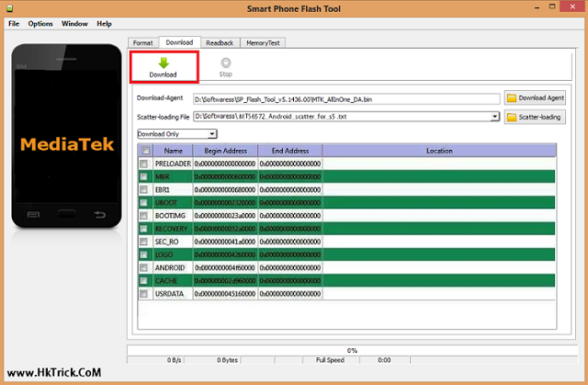Viewport: 588px width, 385px height.
Task: Click the End Address column header
Action: click(290, 151)
